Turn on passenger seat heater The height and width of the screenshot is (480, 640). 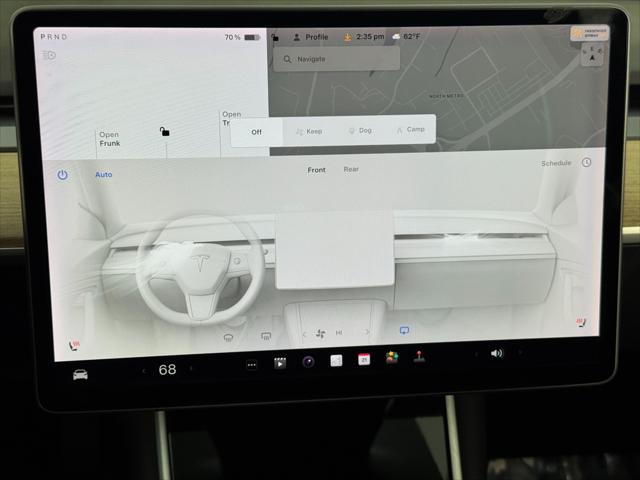[x=581, y=323]
